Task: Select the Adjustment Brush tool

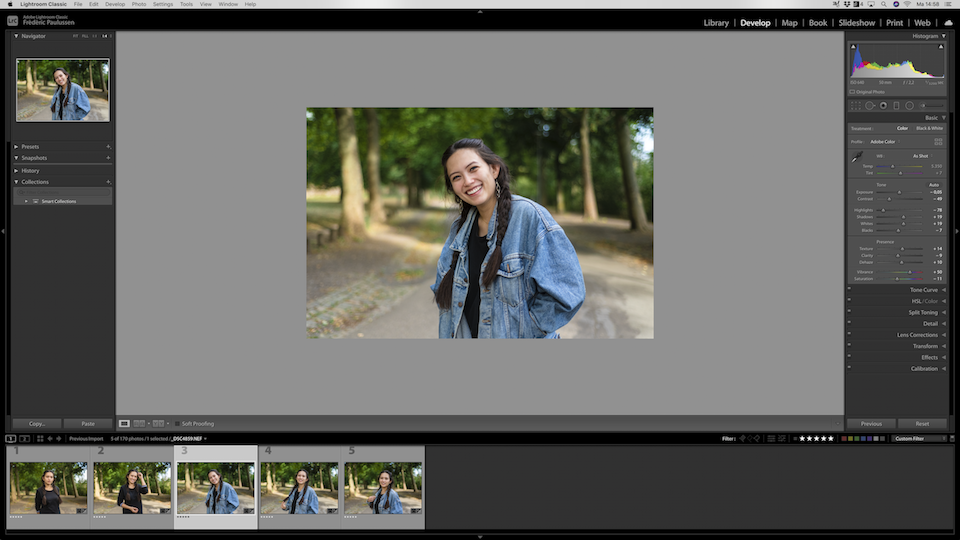Action: coord(931,105)
